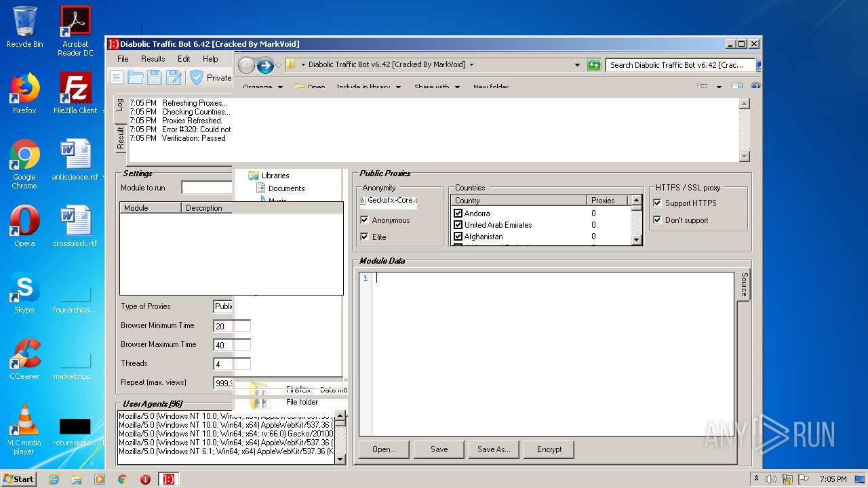Open the Type of Proxies dropdown
Image resolution: width=868 pixels, height=488 pixels.
pyautogui.click(x=223, y=306)
